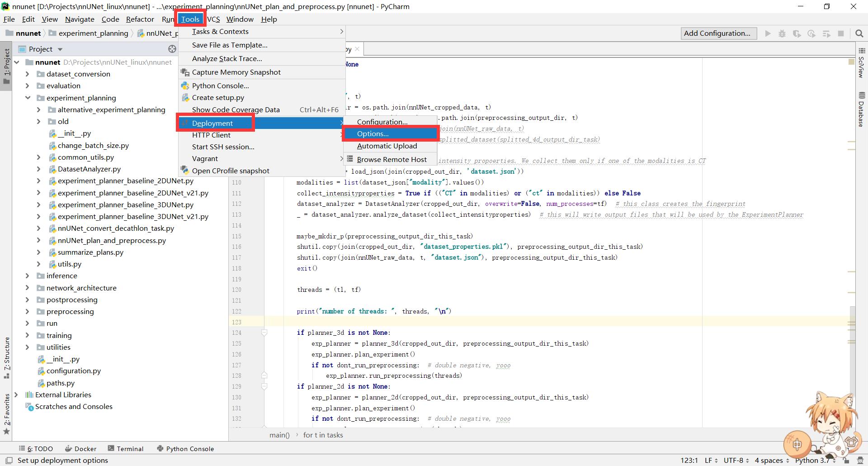Click Open CProfile snapshot entry

pyautogui.click(x=262, y=171)
